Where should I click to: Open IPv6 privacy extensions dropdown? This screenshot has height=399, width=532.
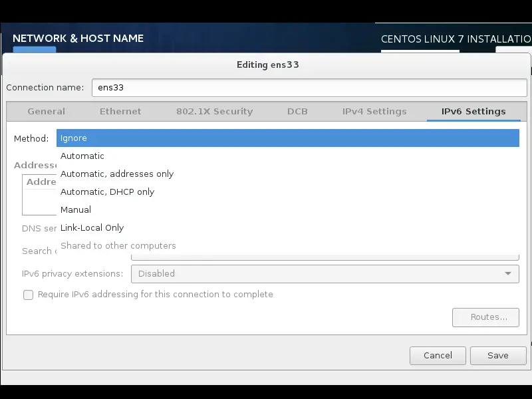(x=325, y=274)
